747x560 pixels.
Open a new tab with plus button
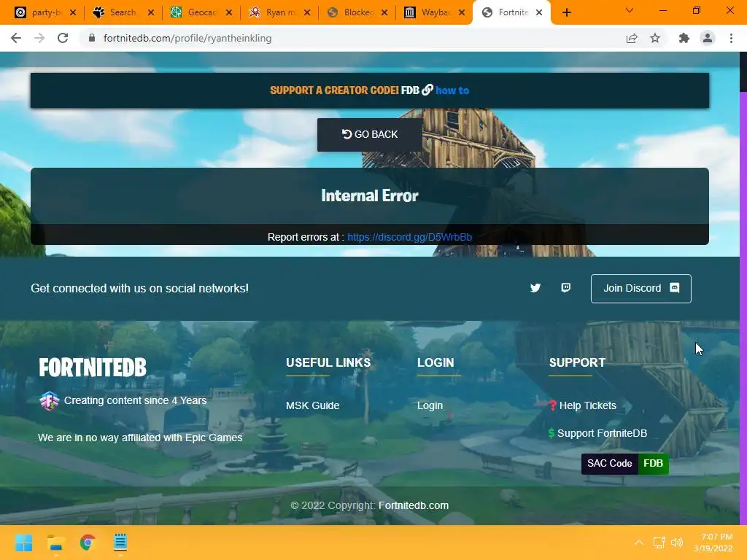tap(566, 12)
